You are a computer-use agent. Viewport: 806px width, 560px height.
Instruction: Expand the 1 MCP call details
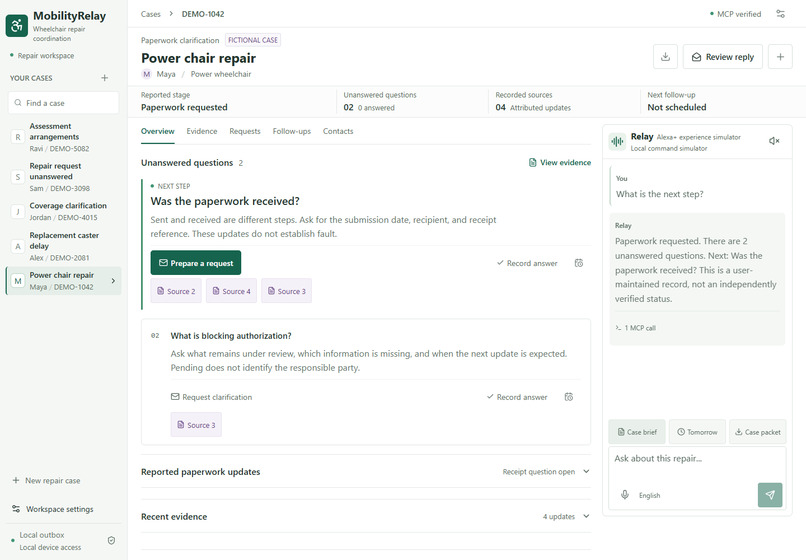tap(635, 328)
